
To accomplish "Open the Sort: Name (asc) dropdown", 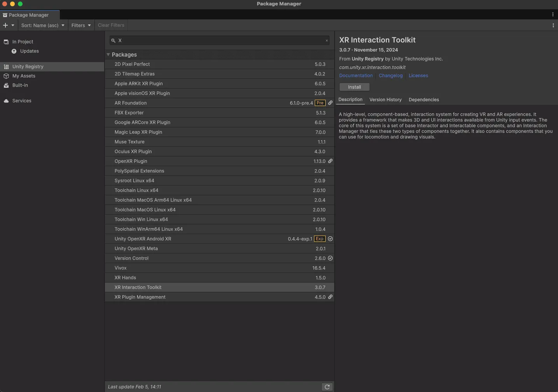I will click(43, 25).
